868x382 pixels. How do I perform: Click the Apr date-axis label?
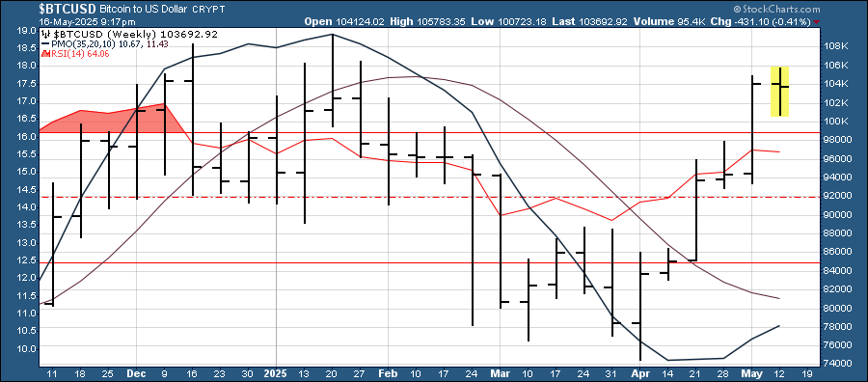point(640,374)
